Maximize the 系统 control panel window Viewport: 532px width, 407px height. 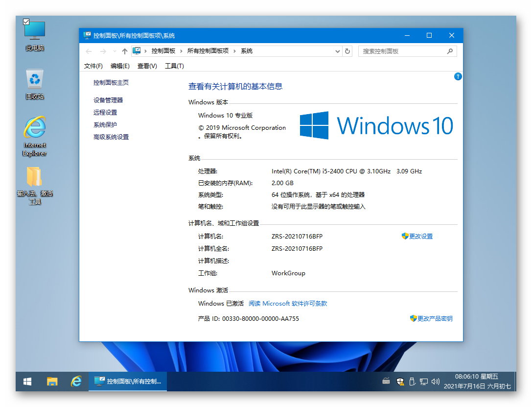click(429, 35)
